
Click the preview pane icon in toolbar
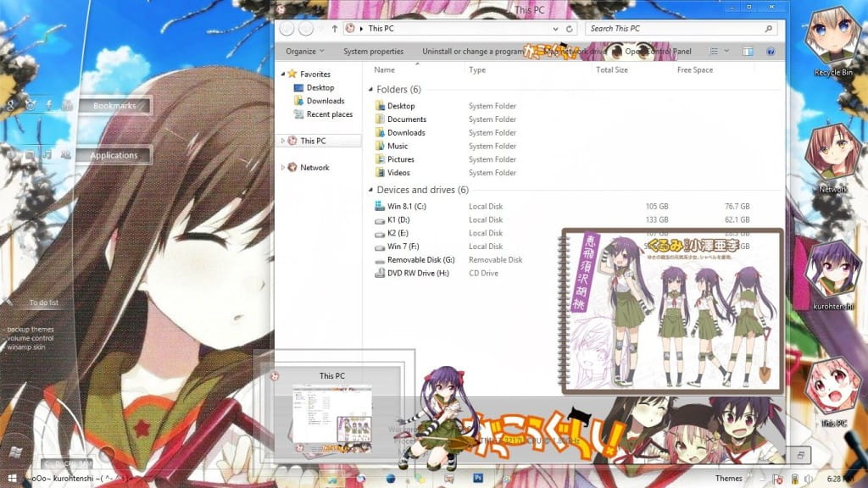point(747,51)
